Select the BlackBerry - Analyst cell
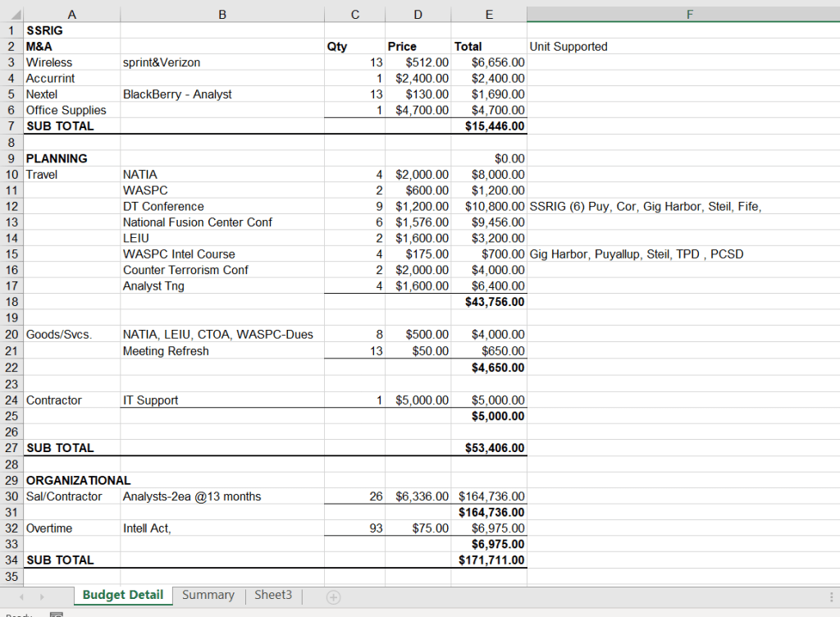Viewport: 840px width, 617px height. coord(177,94)
